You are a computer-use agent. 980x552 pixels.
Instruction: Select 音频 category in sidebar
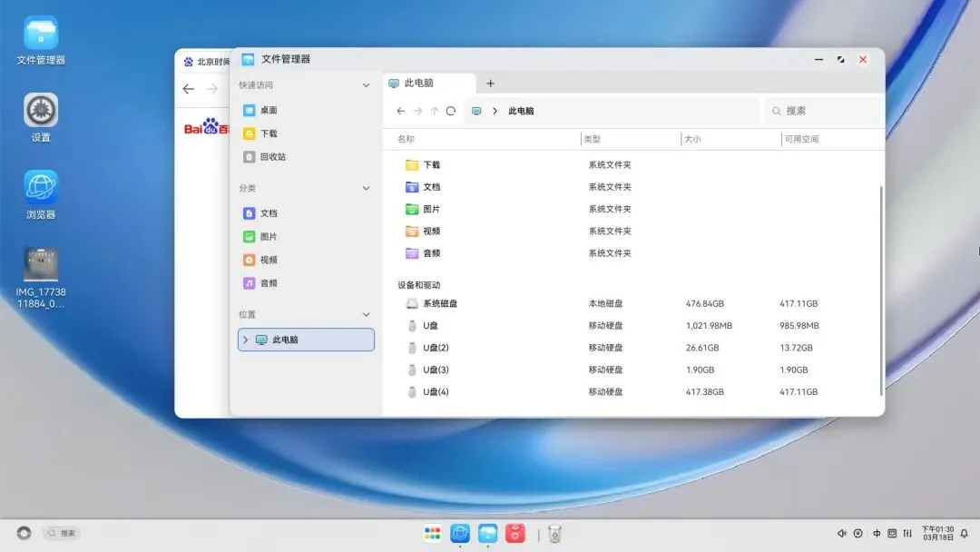click(x=306, y=283)
